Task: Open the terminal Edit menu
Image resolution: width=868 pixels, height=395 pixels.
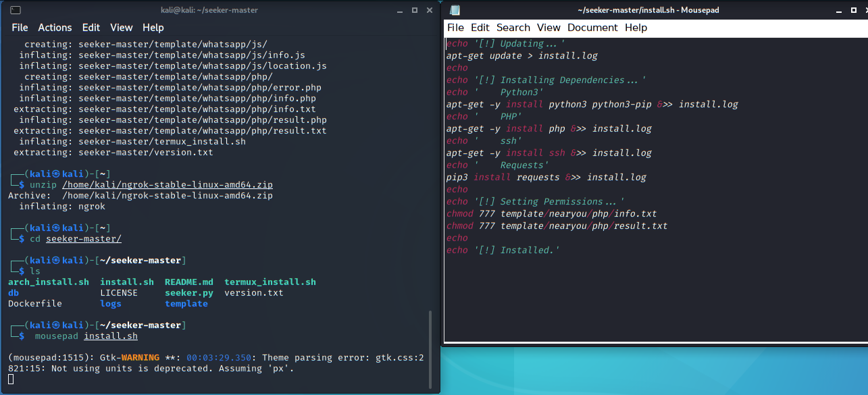Action: 91,28
